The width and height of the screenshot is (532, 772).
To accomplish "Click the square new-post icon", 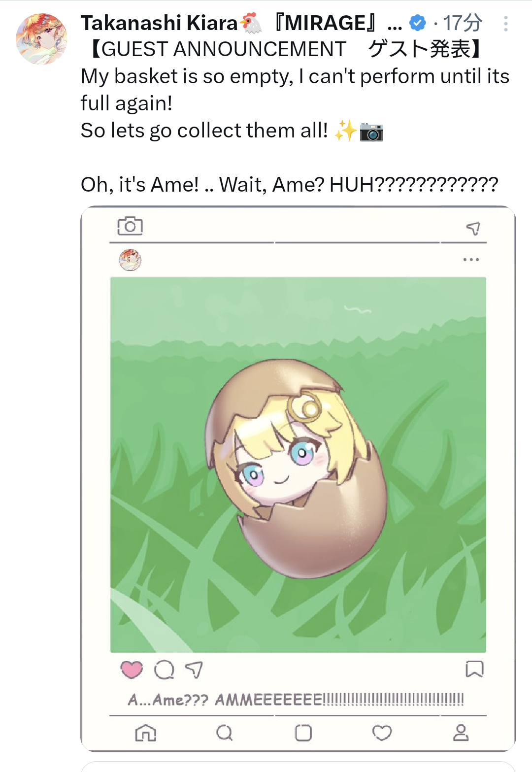I will [303, 733].
